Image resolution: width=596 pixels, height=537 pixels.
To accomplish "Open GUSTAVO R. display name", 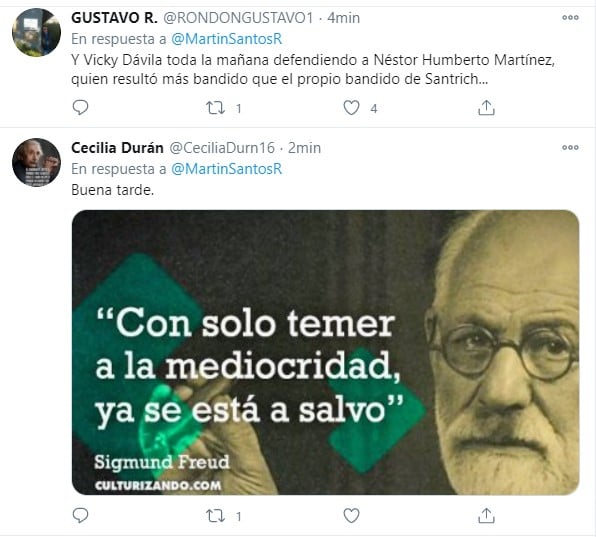I will click(114, 18).
